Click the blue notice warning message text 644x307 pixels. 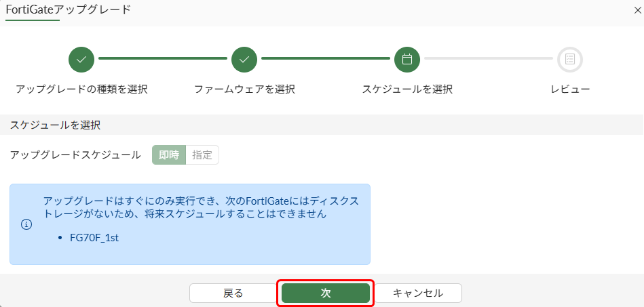[201, 207]
